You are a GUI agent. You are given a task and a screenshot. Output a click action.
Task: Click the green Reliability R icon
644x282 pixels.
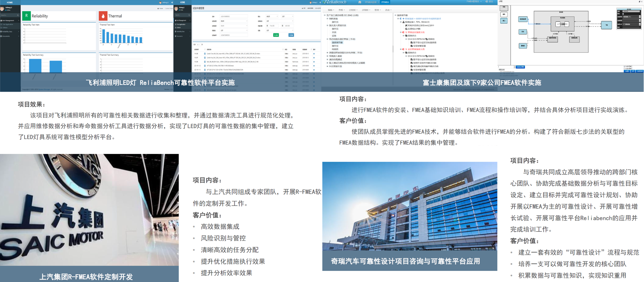click(26, 16)
